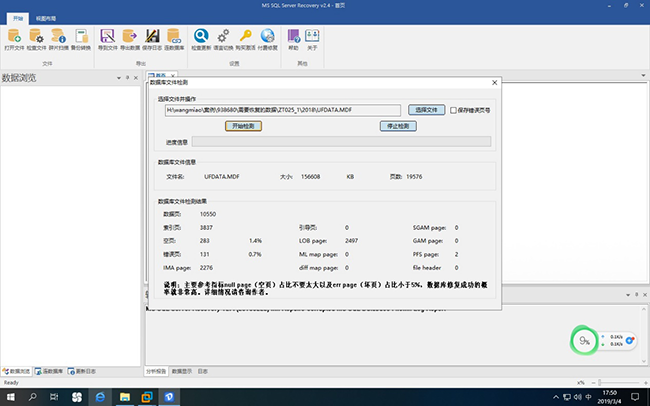
Task: Click the 选择文件 button in the dialog
Action: (x=427, y=110)
